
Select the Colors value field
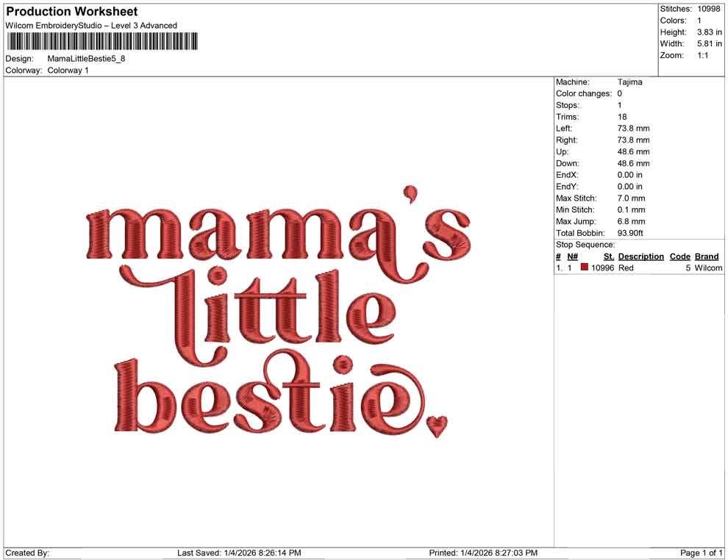point(695,20)
